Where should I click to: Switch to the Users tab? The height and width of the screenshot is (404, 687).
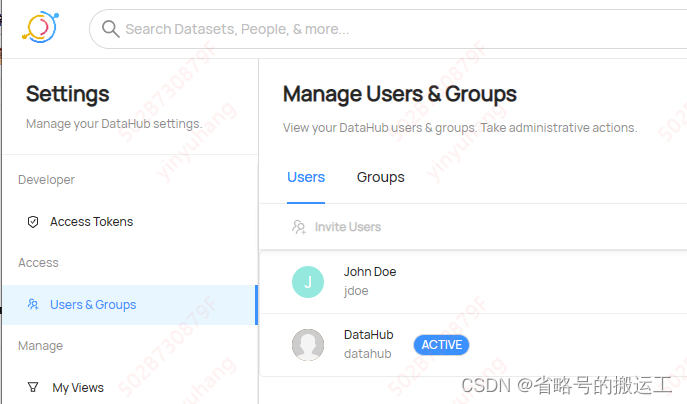tap(306, 177)
